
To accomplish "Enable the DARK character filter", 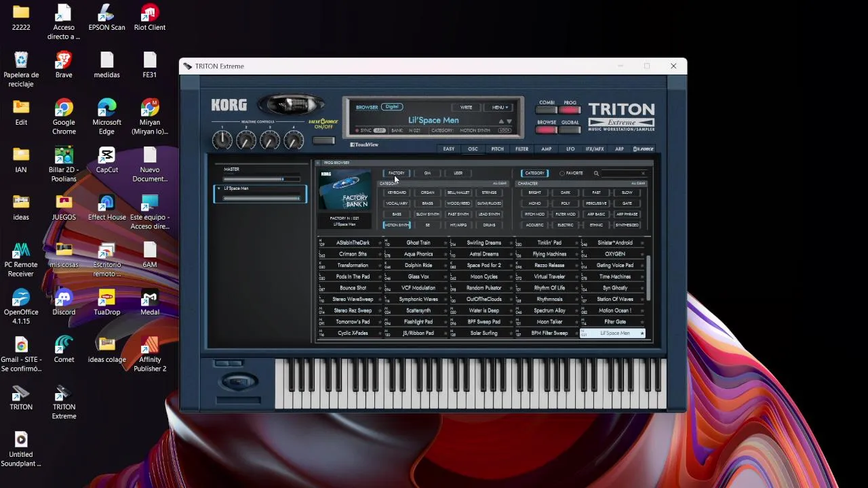I will 566,192.
